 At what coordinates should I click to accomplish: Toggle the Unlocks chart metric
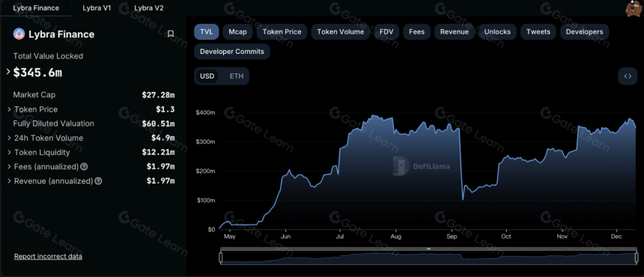point(497,31)
